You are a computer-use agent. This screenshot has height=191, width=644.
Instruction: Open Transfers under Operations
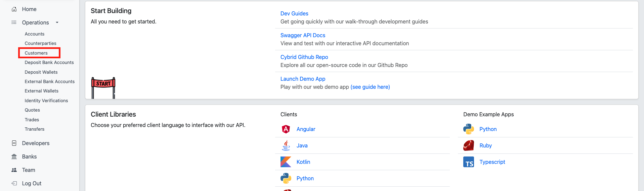35,129
